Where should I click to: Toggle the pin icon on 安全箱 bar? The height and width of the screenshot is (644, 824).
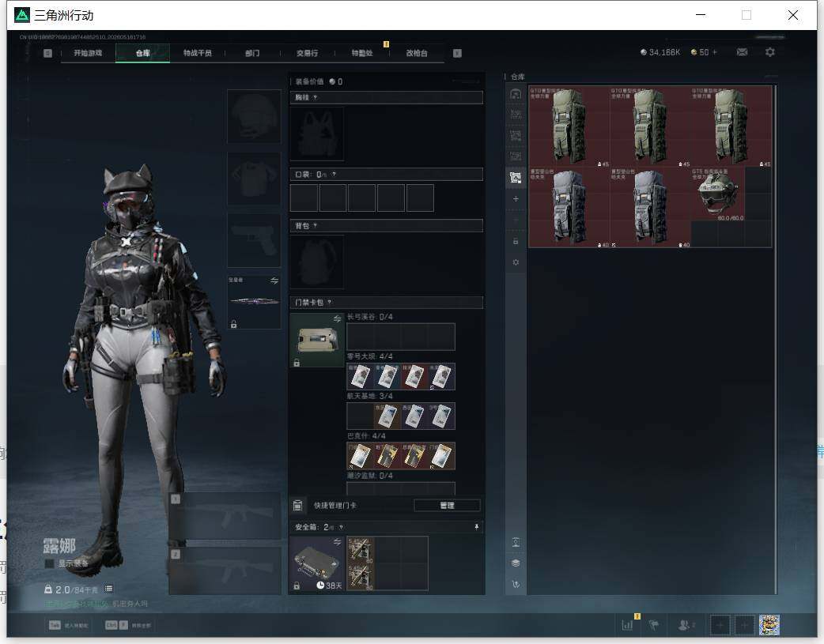click(x=477, y=527)
